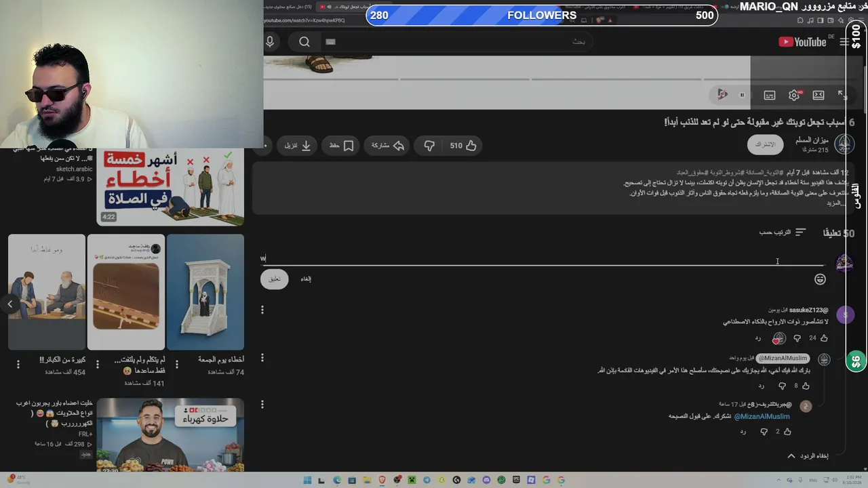Open Telegram from the taskbar
The height and width of the screenshot is (488, 868).
click(x=427, y=481)
